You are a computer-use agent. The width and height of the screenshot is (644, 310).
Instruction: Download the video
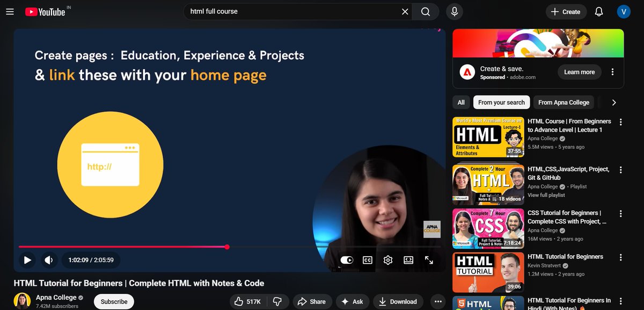tap(398, 301)
